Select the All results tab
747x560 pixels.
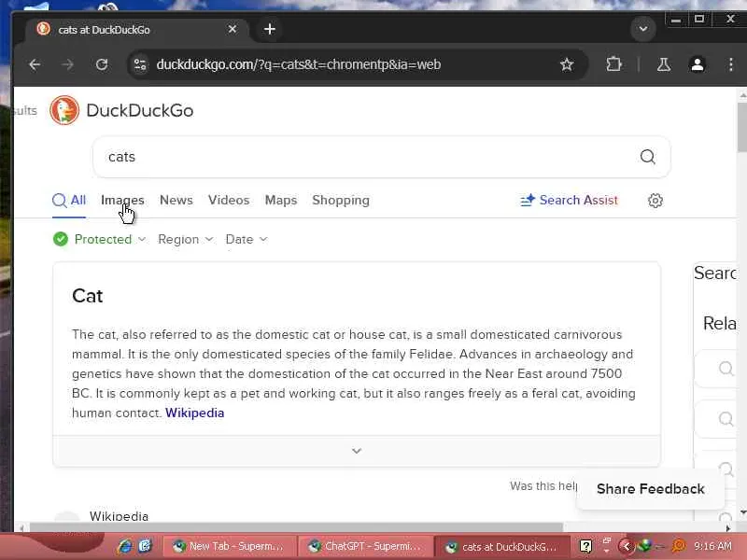click(x=69, y=201)
